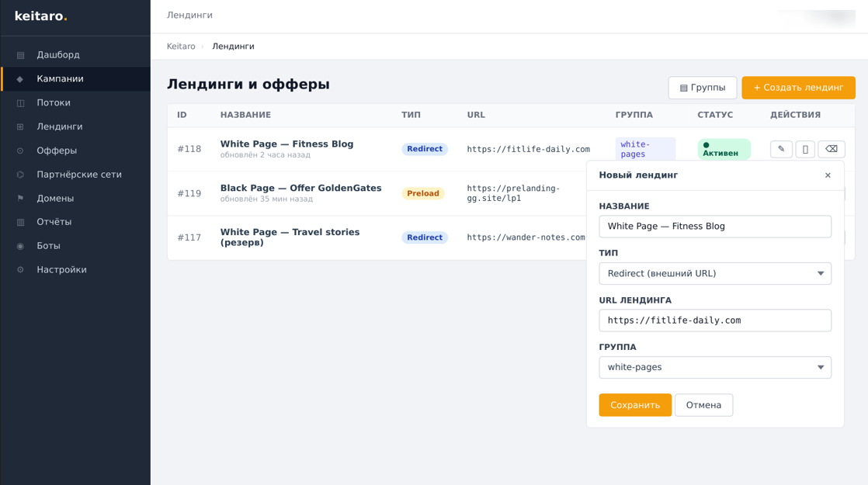Click copy icon for landing #118
This screenshot has width=868, height=485.
coord(805,149)
